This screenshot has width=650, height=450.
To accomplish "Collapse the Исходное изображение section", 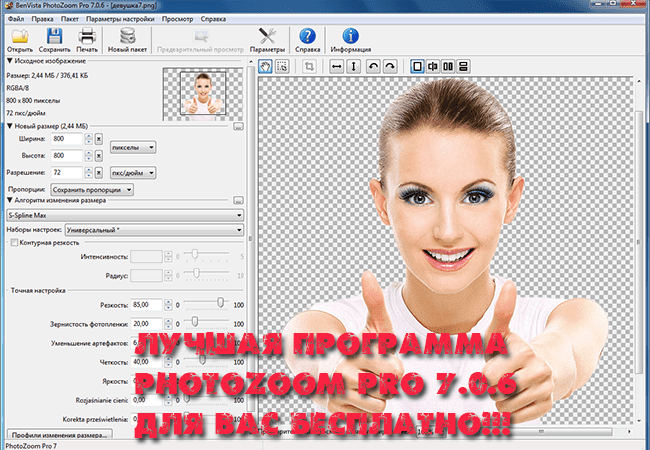I will pos(10,61).
